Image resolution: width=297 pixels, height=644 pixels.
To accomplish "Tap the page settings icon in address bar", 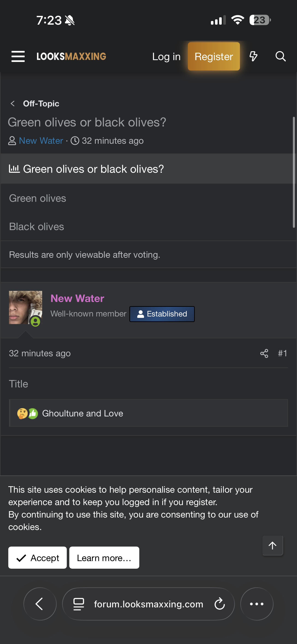I will 79,604.
